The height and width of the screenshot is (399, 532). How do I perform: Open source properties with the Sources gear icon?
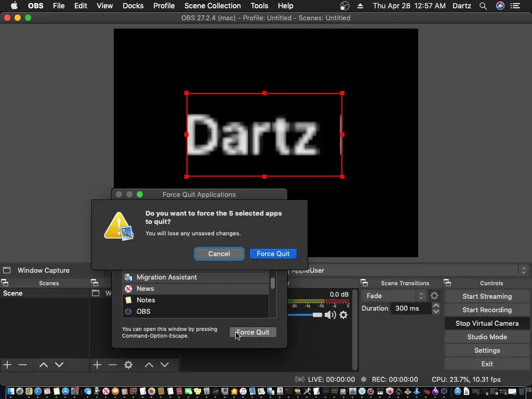pos(128,365)
